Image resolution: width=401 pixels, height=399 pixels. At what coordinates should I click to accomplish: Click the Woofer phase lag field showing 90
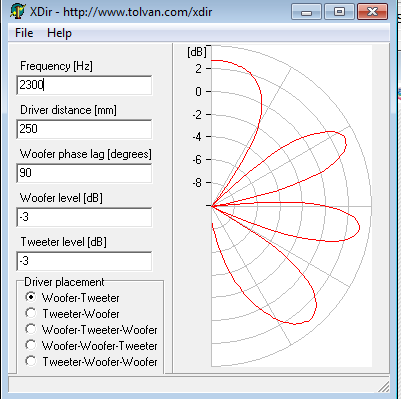pos(84,173)
